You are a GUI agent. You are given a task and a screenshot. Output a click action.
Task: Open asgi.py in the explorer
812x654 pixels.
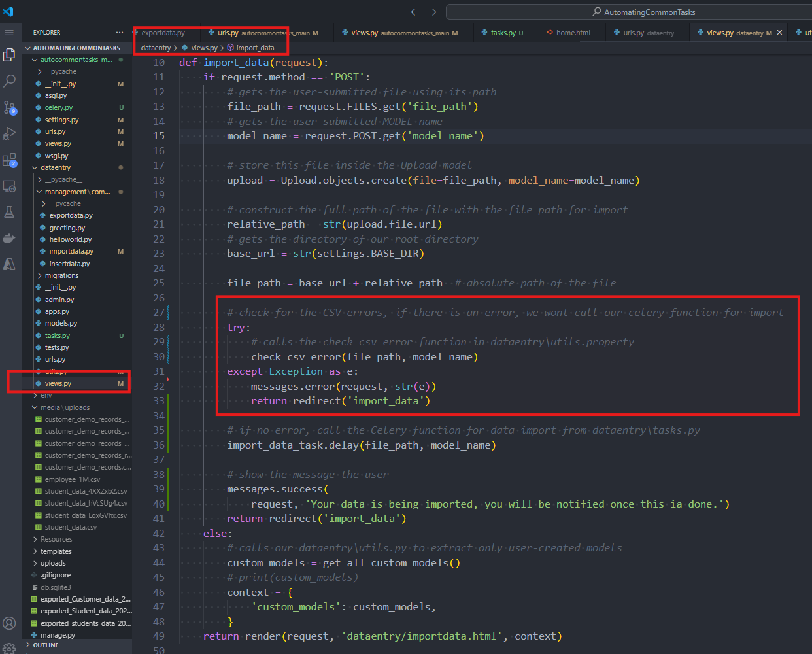(76, 95)
